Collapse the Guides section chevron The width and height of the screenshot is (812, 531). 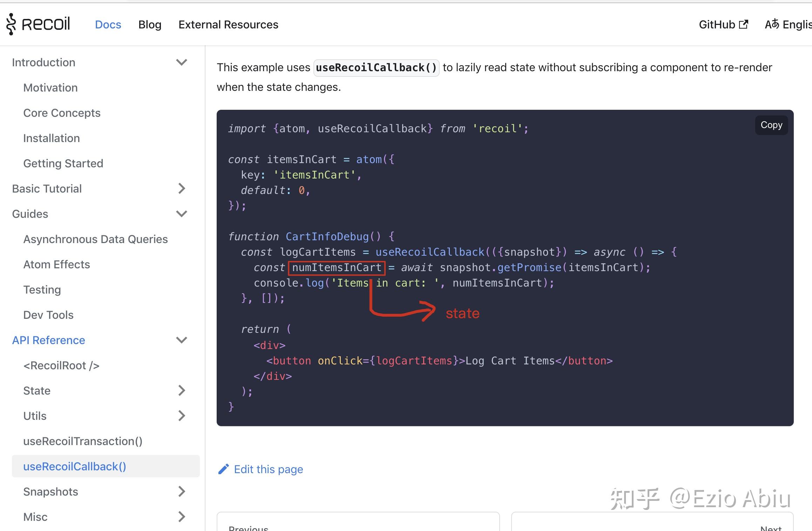click(x=181, y=214)
